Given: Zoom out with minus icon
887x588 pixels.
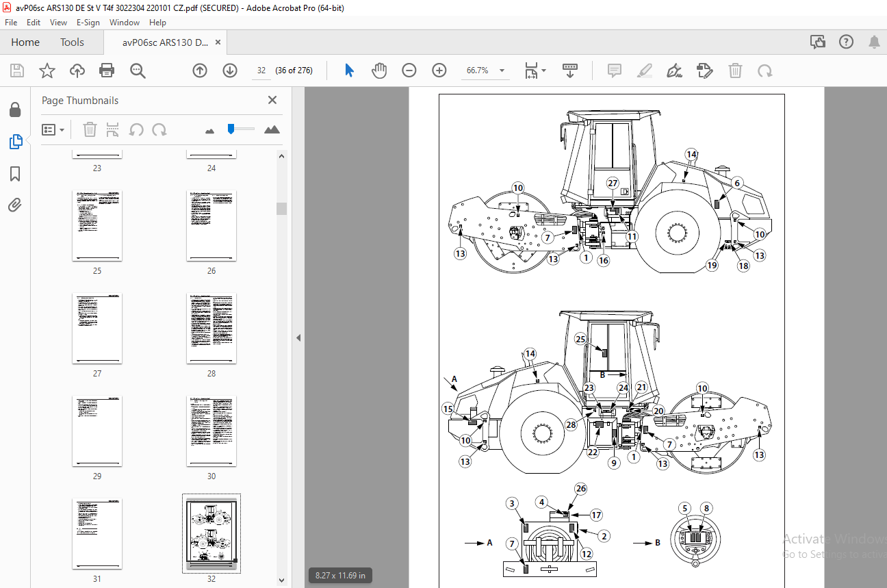Looking at the screenshot, I should 409,71.
